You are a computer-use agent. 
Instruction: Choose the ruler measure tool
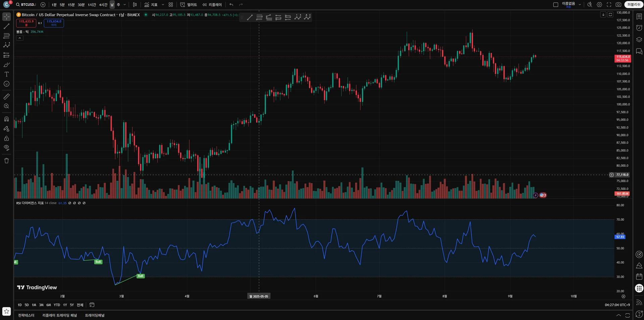6,97
